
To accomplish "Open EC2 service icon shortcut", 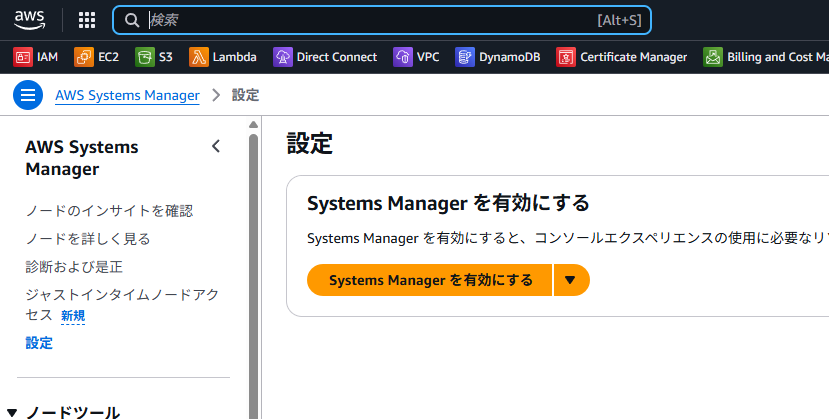I will click(x=84, y=57).
